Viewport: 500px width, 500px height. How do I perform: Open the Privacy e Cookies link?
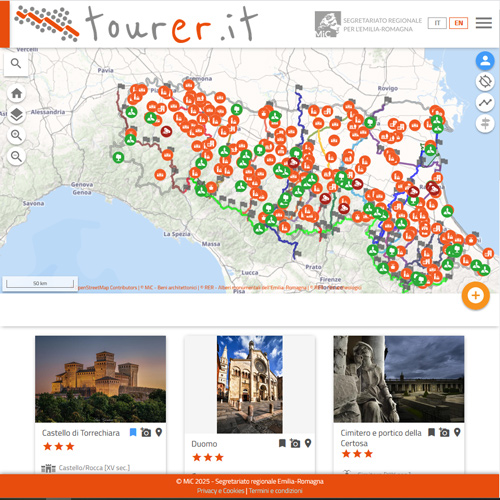tap(220, 491)
